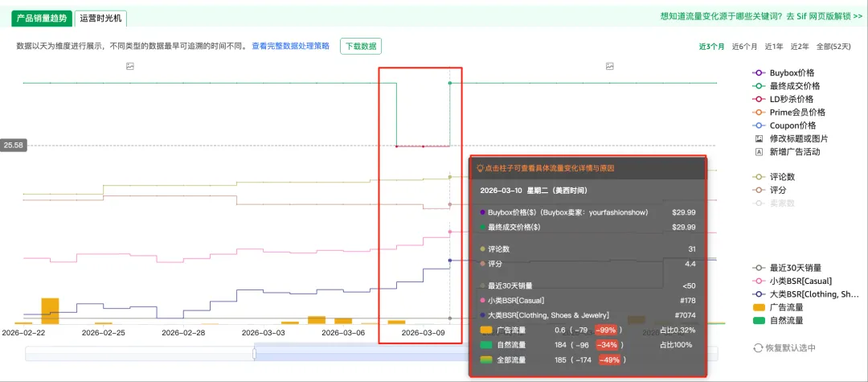Toggle the 最近30天销量 legend series

click(787, 268)
